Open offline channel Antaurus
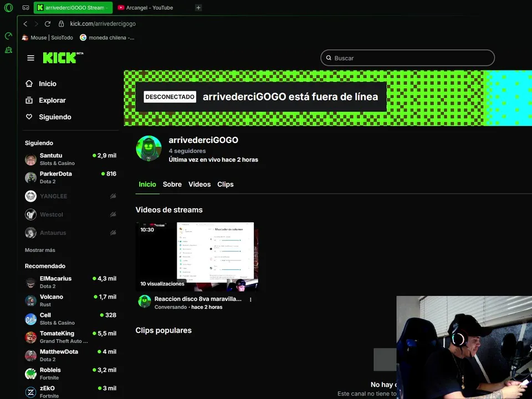This screenshot has height=399, width=532. coord(70,233)
